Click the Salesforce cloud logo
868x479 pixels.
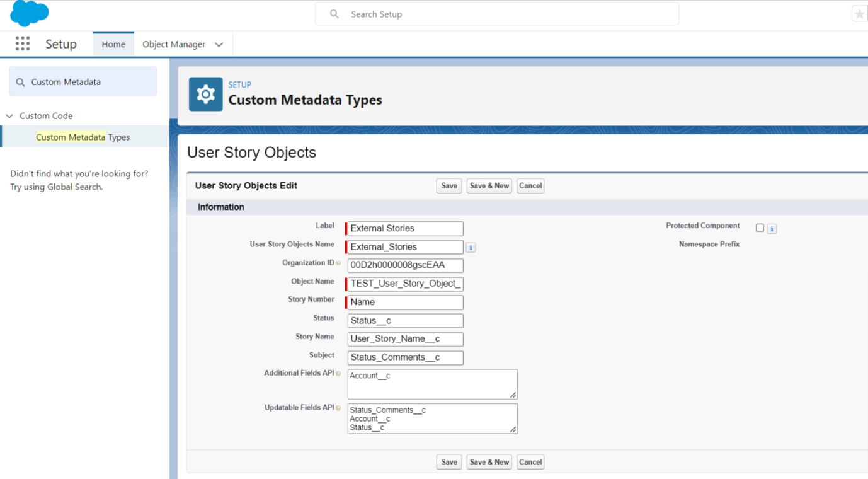click(29, 13)
